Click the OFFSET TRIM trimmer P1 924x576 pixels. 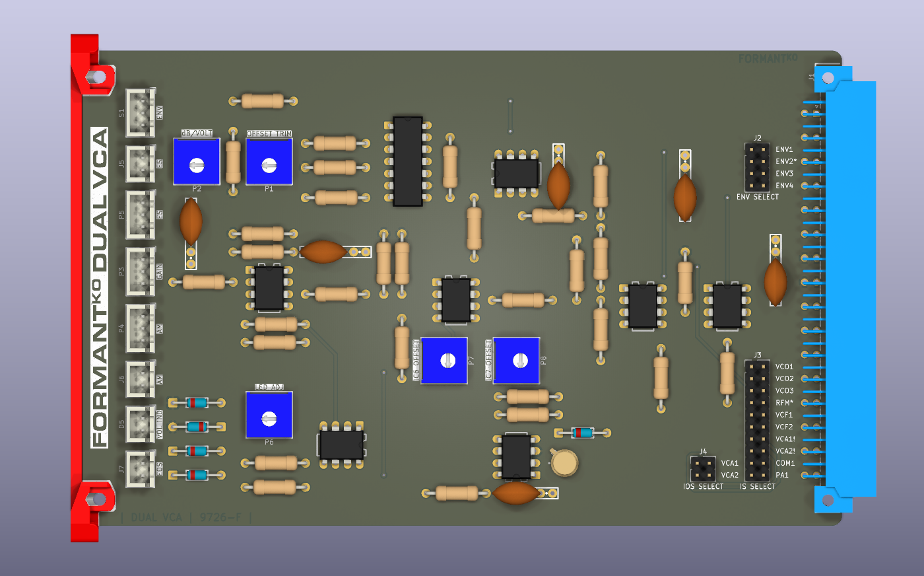(x=269, y=162)
